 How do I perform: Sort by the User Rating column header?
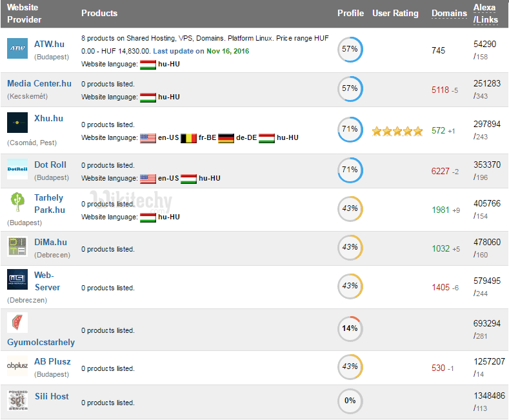[x=395, y=13]
